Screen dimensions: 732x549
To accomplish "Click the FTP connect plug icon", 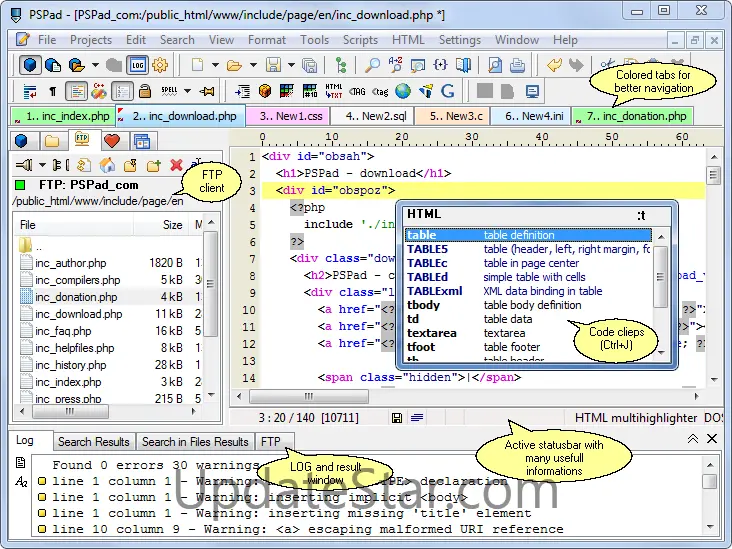I will [24, 165].
